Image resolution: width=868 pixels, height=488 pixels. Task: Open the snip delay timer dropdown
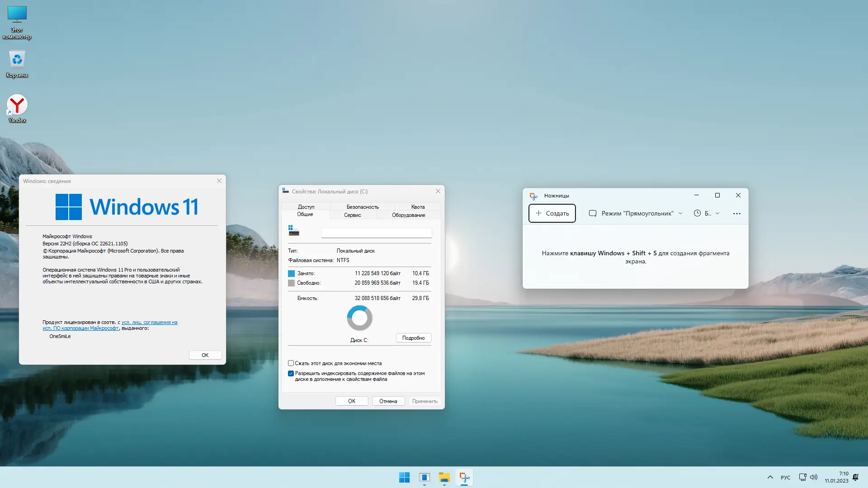[706, 213]
